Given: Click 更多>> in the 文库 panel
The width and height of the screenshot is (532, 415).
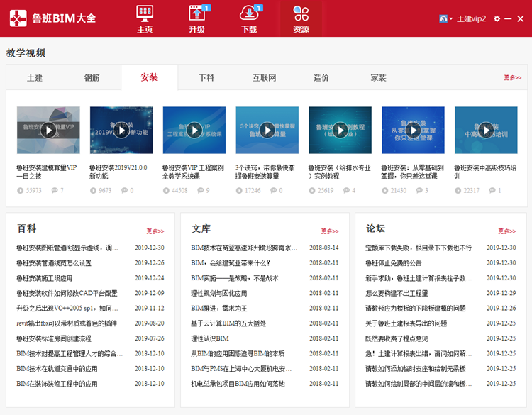Looking at the screenshot, I should pyautogui.click(x=330, y=231).
